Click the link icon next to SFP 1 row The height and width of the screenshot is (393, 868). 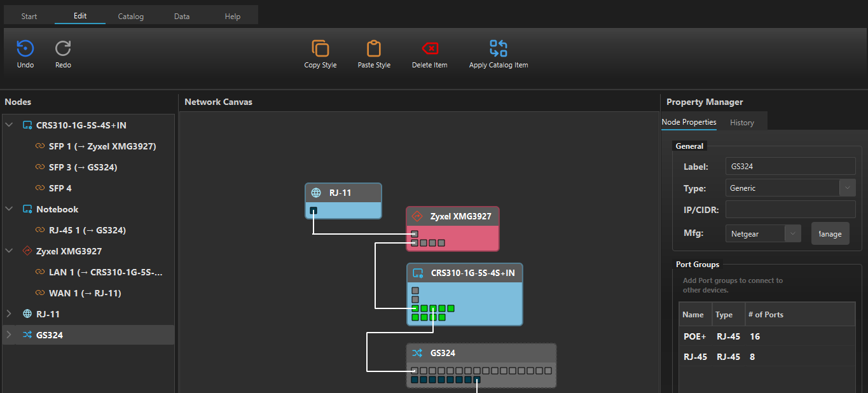point(40,146)
